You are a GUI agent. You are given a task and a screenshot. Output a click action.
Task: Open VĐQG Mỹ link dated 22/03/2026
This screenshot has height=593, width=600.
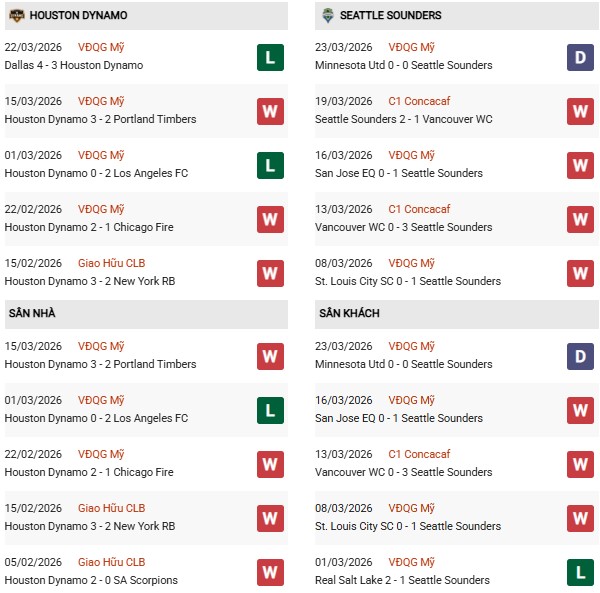[101, 47]
